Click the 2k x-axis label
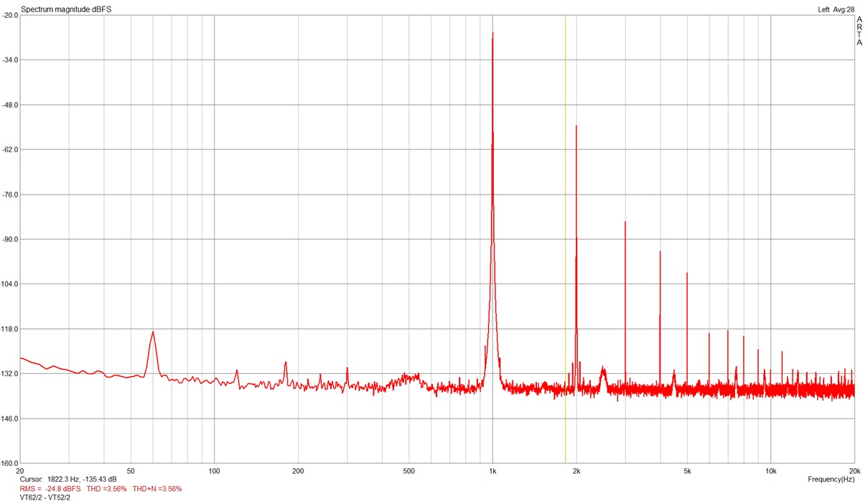This screenshot has height=504, width=868. [x=577, y=471]
